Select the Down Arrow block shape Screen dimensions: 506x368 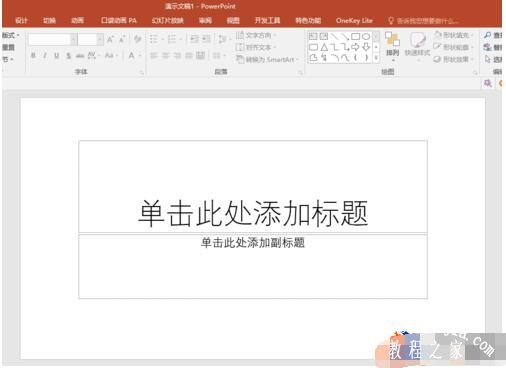[x=366, y=47]
